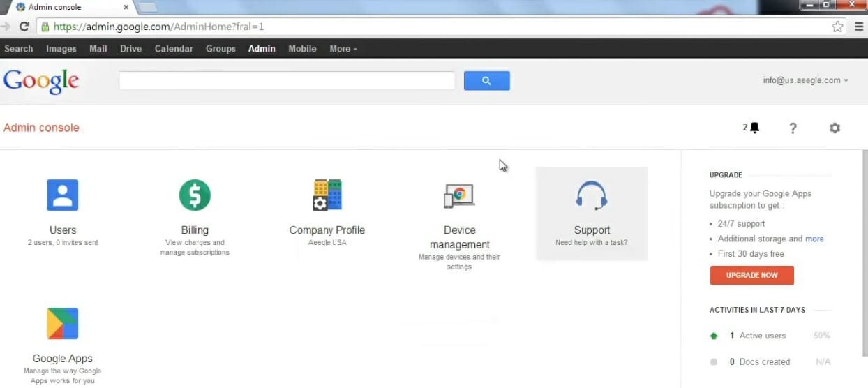Click 'Need help with a task?' text

tap(592, 243)
